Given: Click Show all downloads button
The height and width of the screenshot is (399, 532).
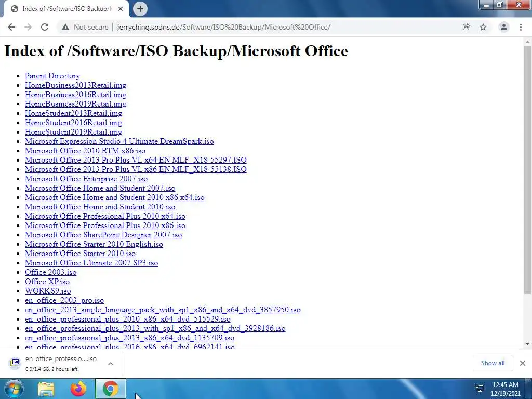Looking at the screenshot, I should coord(493,363).
